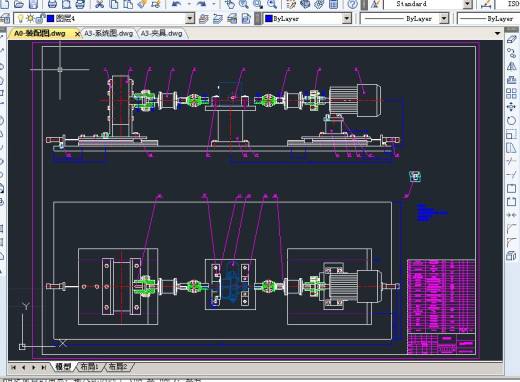The image size is (520, 382).
Task: Toggle the layer freeze sun icon
Action: click(30, 19)
